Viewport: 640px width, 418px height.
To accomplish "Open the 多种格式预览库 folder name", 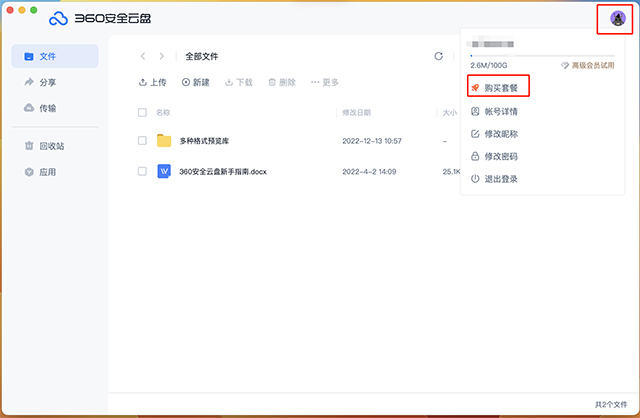I will pyautogui.click(x=204, y=141).
